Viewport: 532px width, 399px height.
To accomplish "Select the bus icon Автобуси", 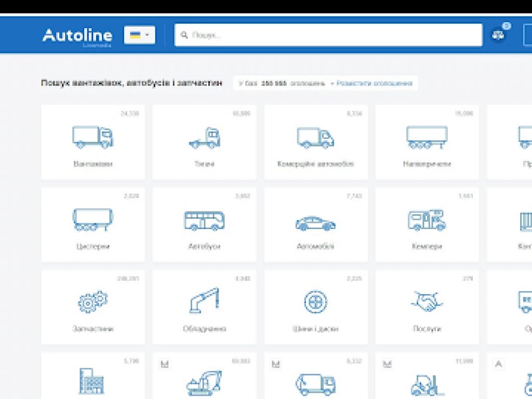I will pos(204,220).
